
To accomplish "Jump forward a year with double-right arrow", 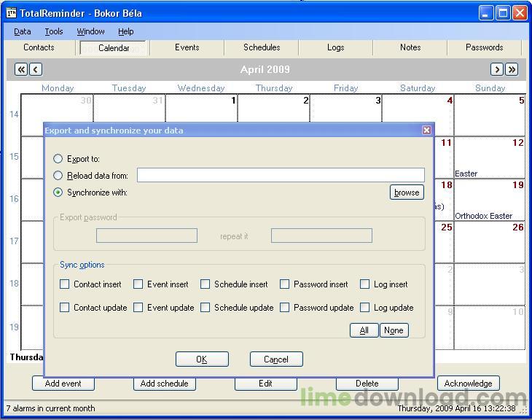I will 512,69.
